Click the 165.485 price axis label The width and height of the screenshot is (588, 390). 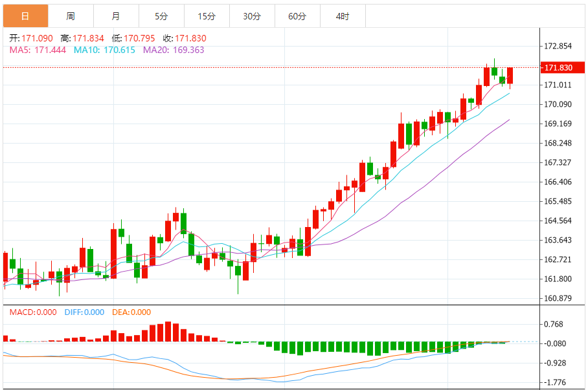[x=558, y=201]
